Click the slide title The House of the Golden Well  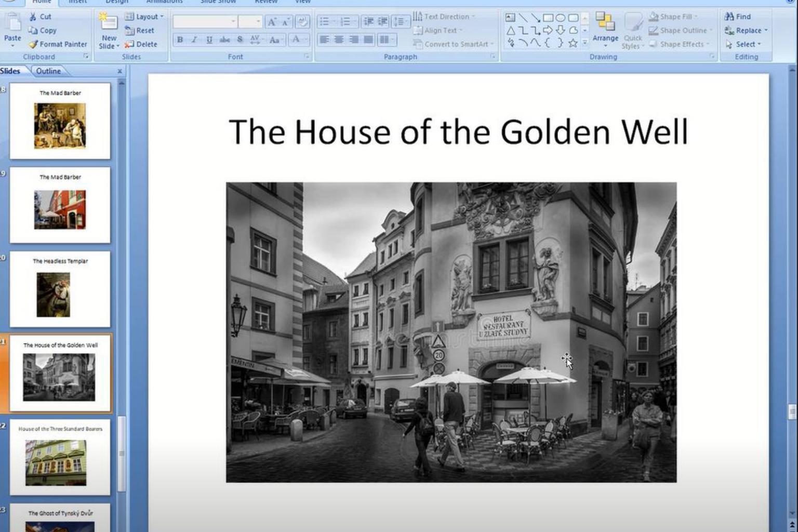tap(458, 131)
